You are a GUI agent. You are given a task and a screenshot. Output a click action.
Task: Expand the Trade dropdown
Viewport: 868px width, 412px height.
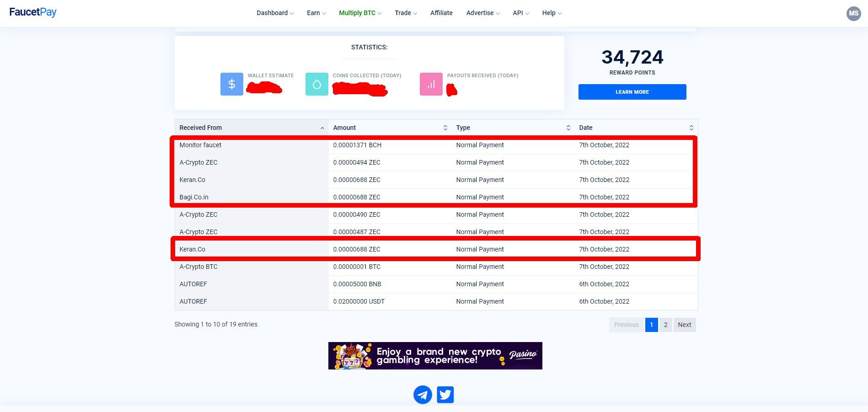tap(406, 13)
